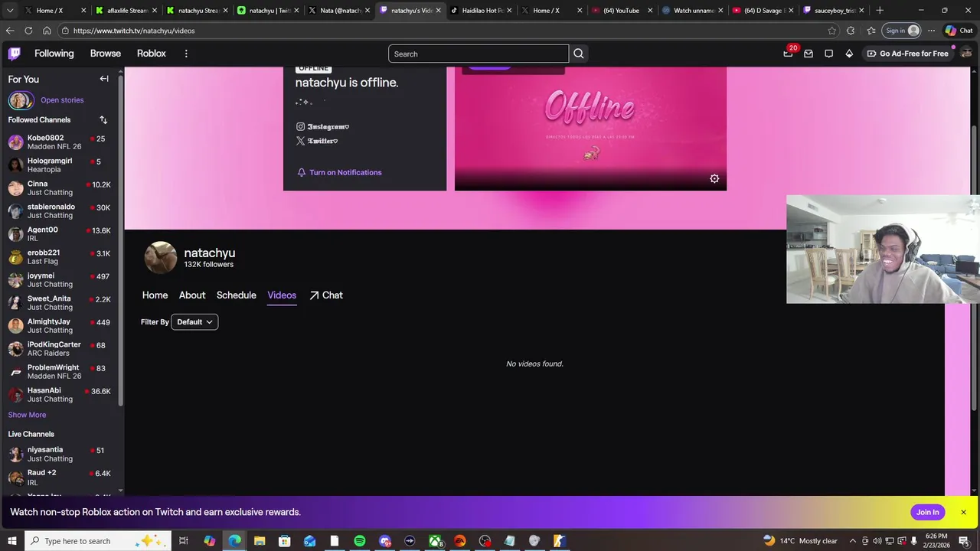
Task: Turn on Notifications for natachyu
Action: [x=339, y=172]
